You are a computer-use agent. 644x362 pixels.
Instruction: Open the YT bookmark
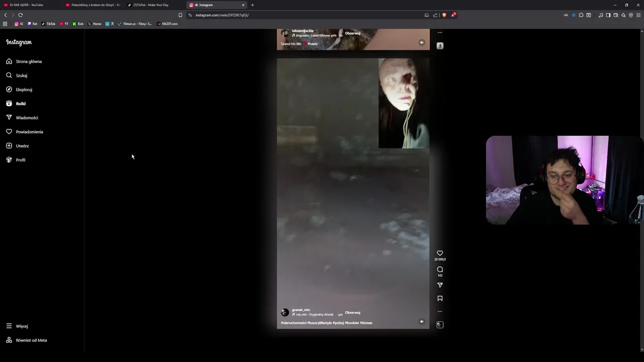pyautogui.click(x=64, y=24)
